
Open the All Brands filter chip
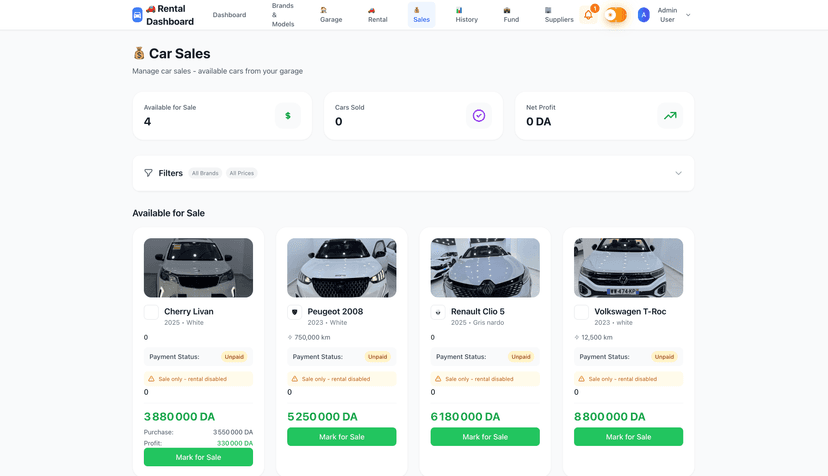click(x=205, y=173)
